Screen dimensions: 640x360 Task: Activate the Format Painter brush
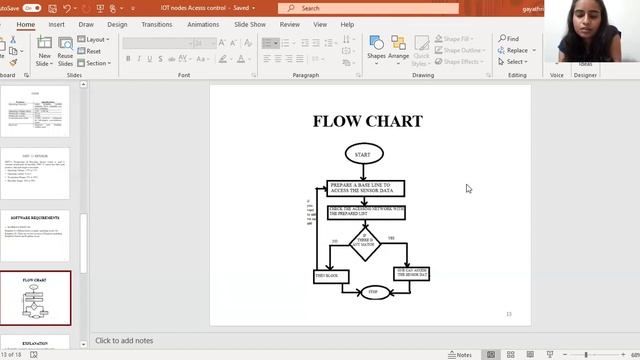[13, 62]
